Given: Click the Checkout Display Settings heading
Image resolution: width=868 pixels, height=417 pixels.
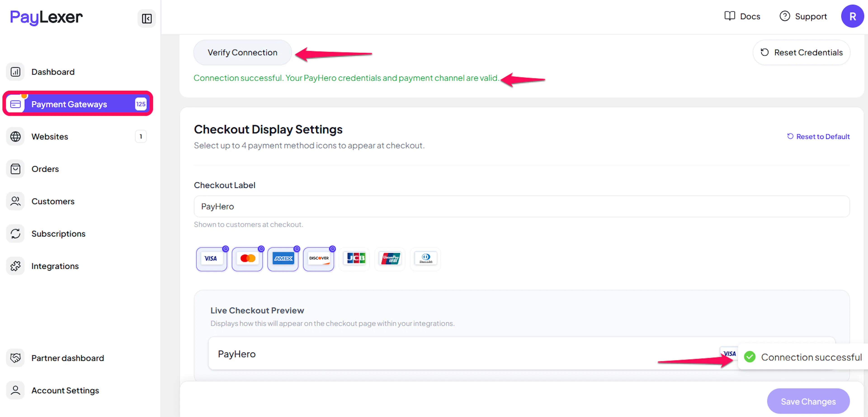Looking at the screenshot, I should (268, 129).
